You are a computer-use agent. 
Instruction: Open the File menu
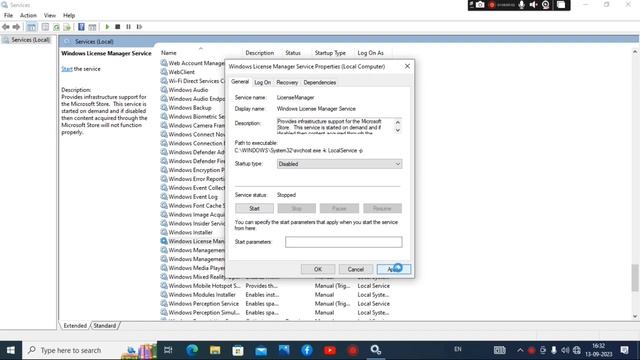8,16
